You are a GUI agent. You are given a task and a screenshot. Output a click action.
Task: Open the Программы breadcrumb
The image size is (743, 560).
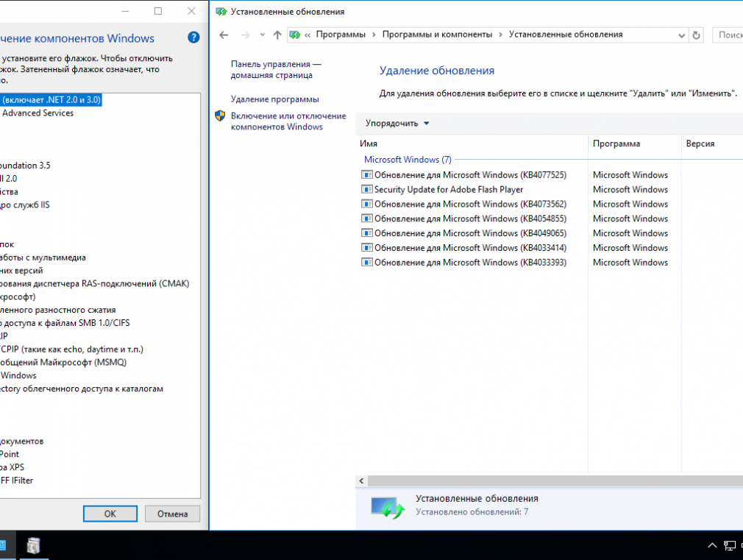tap(341, 35)
